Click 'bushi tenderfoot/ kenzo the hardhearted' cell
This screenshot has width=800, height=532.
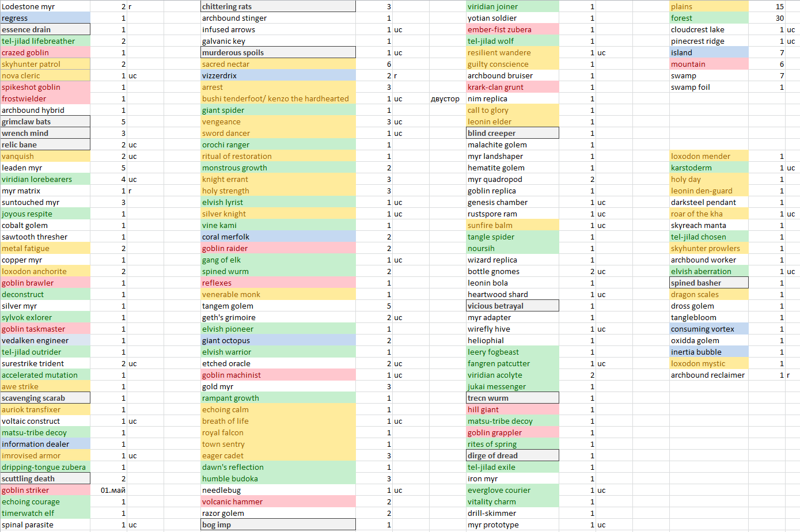tap(278, 98)
